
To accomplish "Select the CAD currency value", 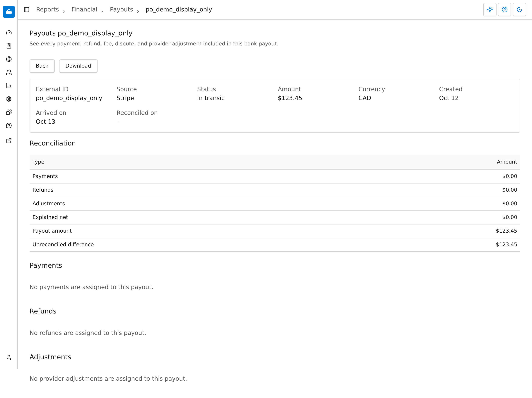I will click(365, 98).
